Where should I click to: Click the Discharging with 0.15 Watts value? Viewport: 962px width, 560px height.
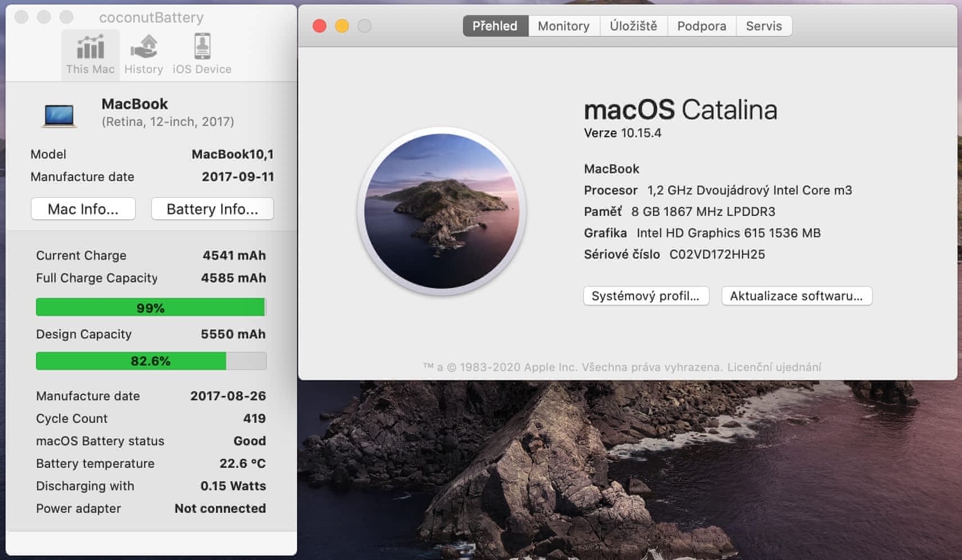(x=233, y=486)
